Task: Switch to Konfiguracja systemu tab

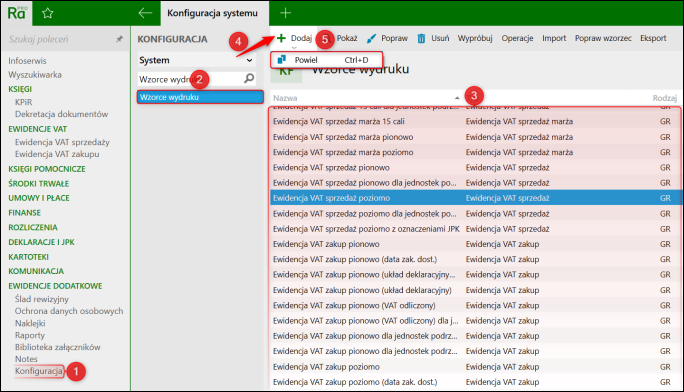Action: coord(212,13)
